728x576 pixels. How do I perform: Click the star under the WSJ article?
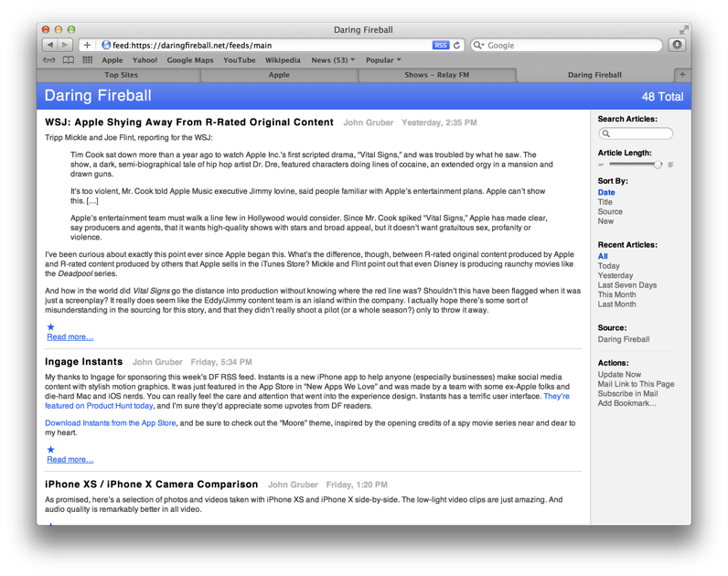pos(50,327)
